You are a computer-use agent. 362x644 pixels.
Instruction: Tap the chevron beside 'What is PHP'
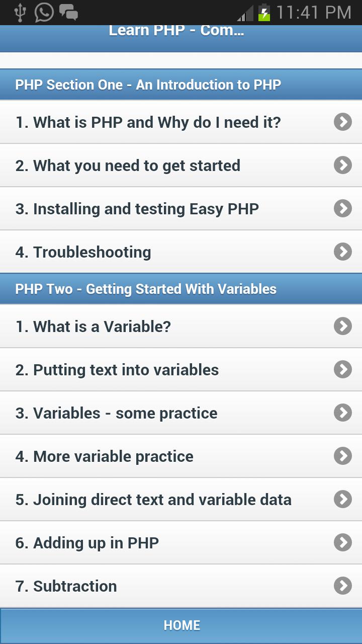(342, 122)
